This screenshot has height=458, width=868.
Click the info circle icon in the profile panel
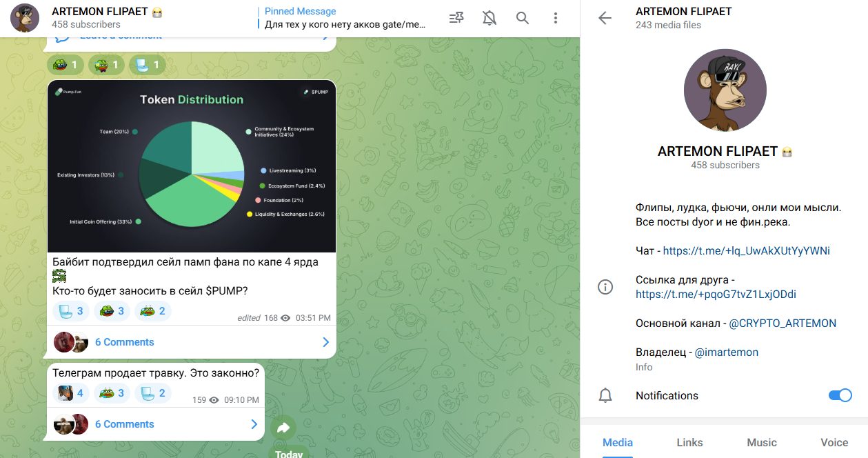click(605, 287)
